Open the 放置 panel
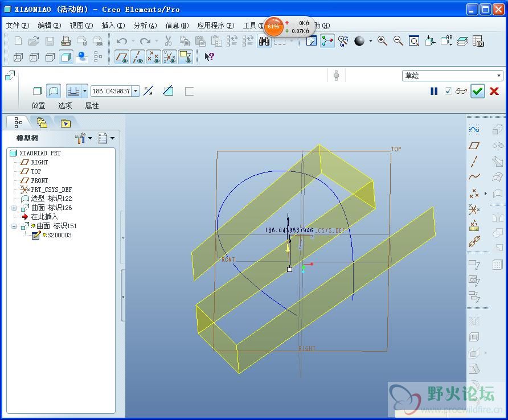 point(38,105)
